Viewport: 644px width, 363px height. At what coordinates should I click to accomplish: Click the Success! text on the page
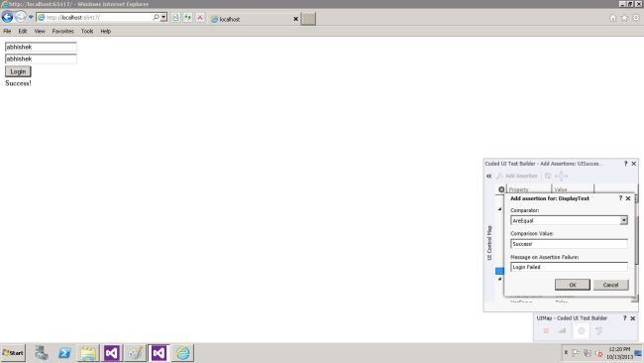[18, 83]
